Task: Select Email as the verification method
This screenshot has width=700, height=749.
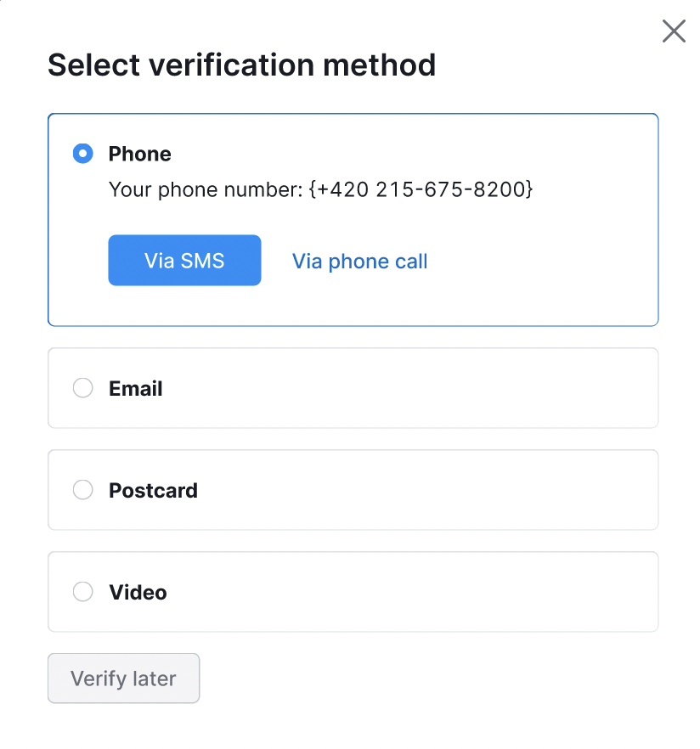Action: [x=82, y=388]
